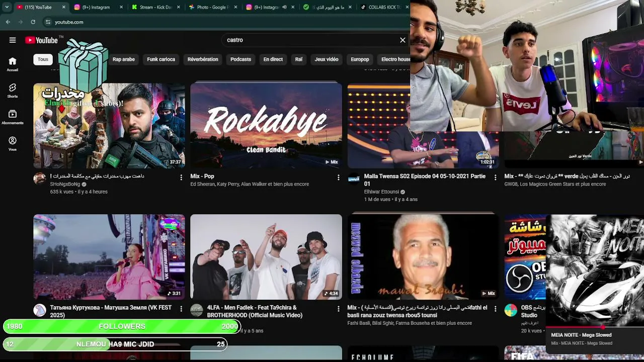
Task: Go to YouTube home via the logo
Action: click(x=41, y=40)
